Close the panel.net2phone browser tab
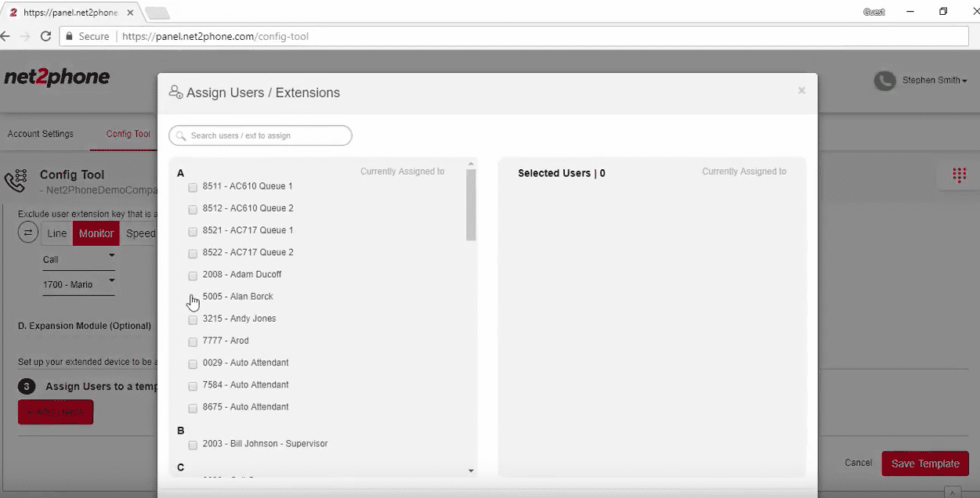Image resolution: width=980 pixels, height=498 pixels. (130, 13)
